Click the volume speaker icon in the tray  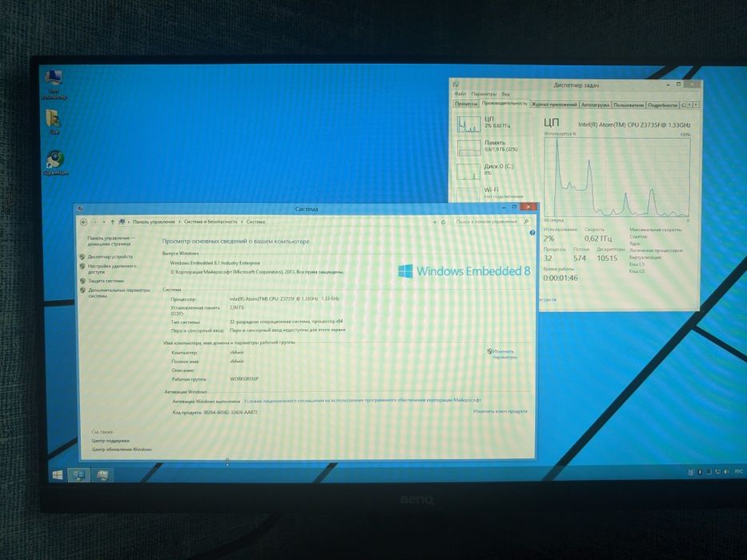tap(726, 472)
